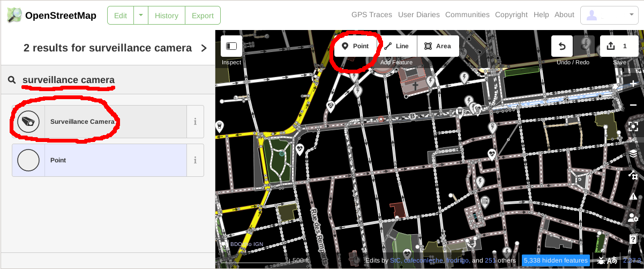Open the Edit dropdown arrow

point(141,16)
